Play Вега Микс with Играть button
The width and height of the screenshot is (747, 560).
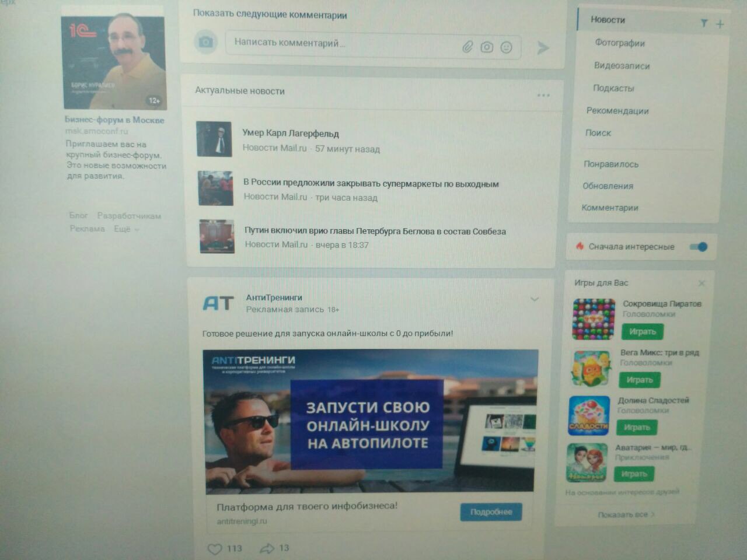[x=640, y=380]
